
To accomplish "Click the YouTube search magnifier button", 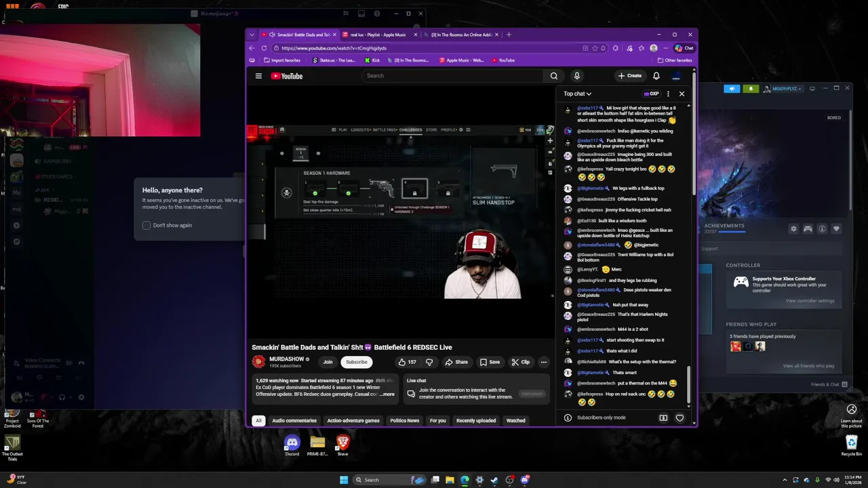I will point(554,76).
